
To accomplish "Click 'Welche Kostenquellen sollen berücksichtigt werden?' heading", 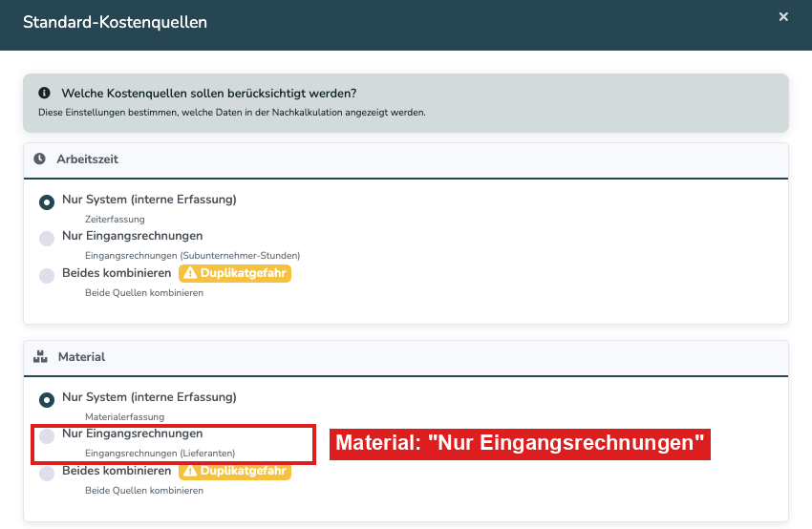I will coord(209,94).
